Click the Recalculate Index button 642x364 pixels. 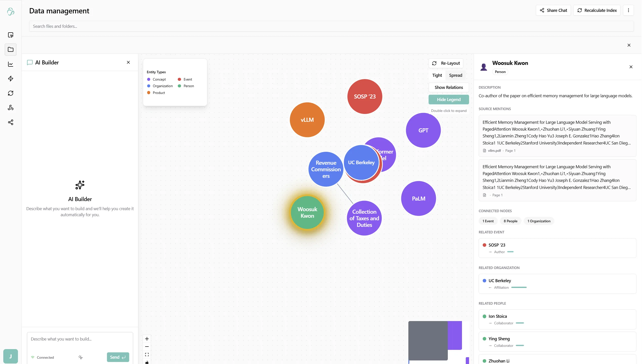click(x=597, y=10)
